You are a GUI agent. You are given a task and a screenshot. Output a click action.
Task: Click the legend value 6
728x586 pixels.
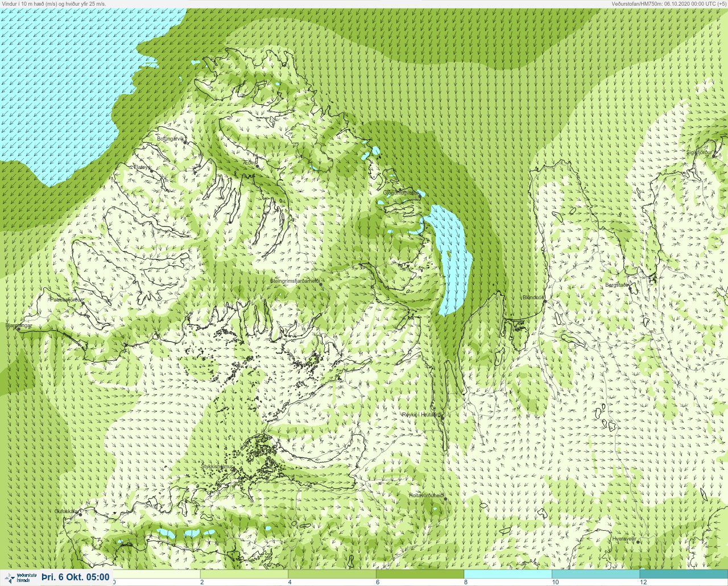coord(378,582)
